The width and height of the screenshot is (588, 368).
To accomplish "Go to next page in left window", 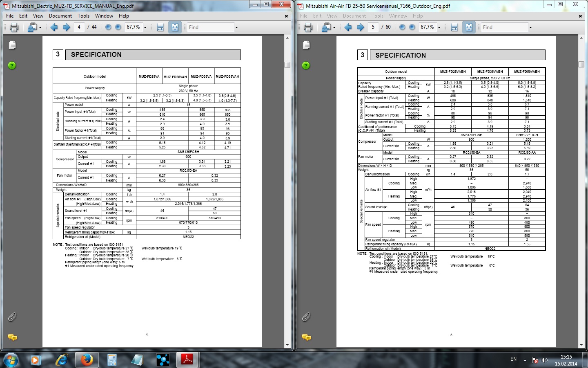I will [x=66, y=27].
